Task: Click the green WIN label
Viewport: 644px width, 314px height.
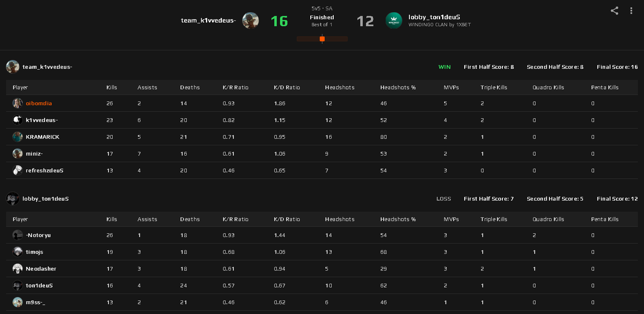Action: (444, 67)
